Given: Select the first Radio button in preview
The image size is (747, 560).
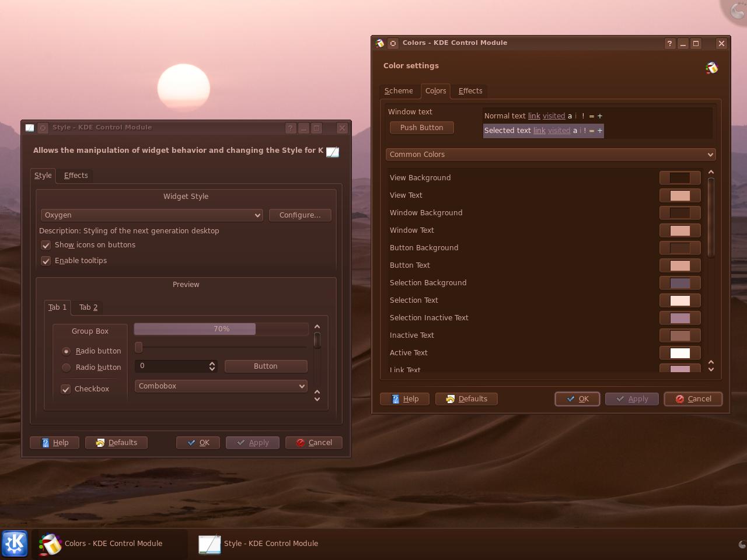Looking at the screenshot, I should coord(66,351).
